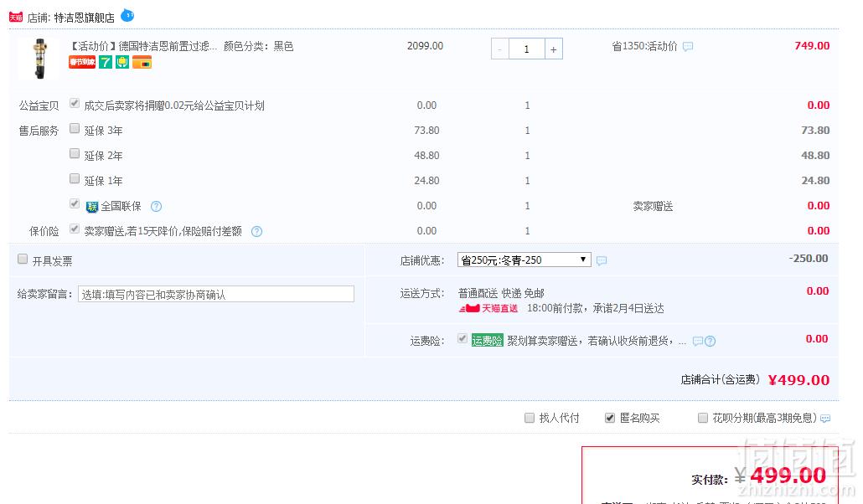This screenshot has height=504, width=863.
Task: Click the 卖家赠送 text in 全国联保 row
Action: coord(653,206)
